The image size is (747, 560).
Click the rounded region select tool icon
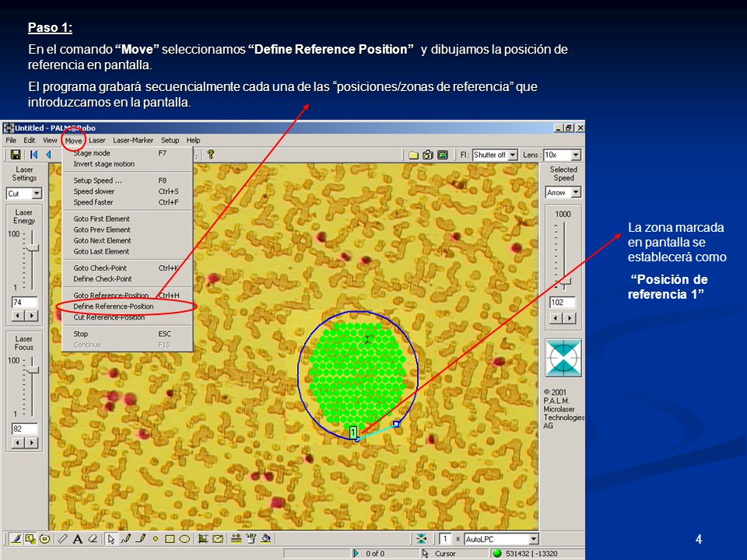click(218, 538)
